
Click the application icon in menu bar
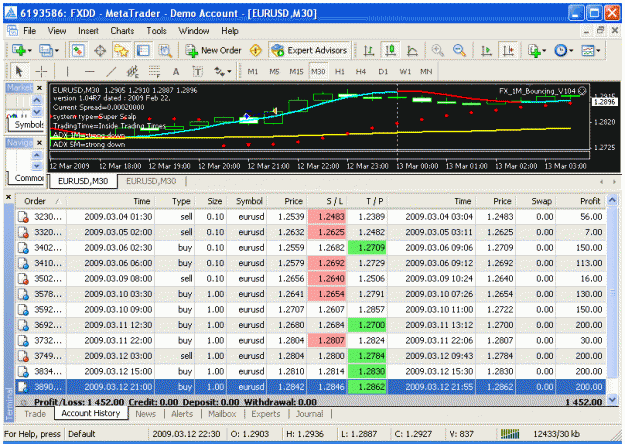click(12, 31)
